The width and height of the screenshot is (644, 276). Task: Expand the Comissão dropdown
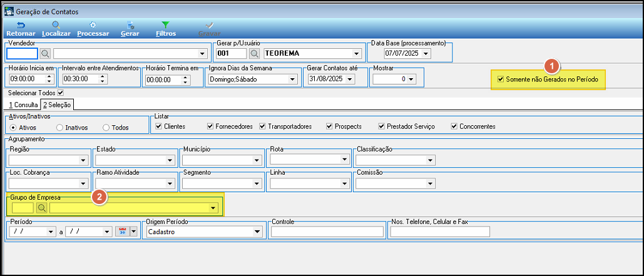pyautogui.click(x=429, y=183)
